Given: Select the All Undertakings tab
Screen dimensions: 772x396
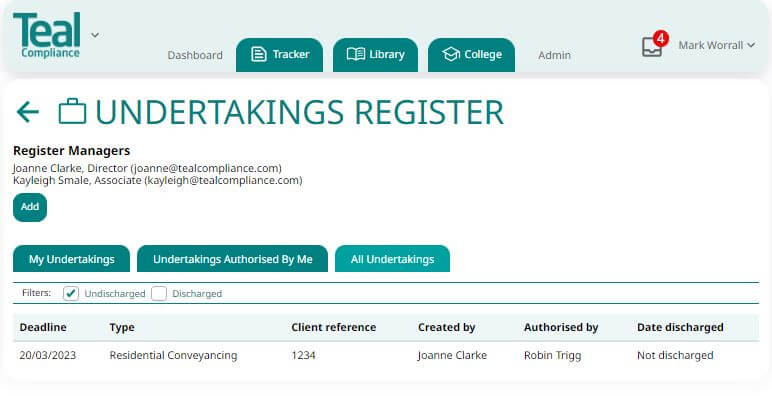Looking at the screenshot, I should [x=392, y=259].
